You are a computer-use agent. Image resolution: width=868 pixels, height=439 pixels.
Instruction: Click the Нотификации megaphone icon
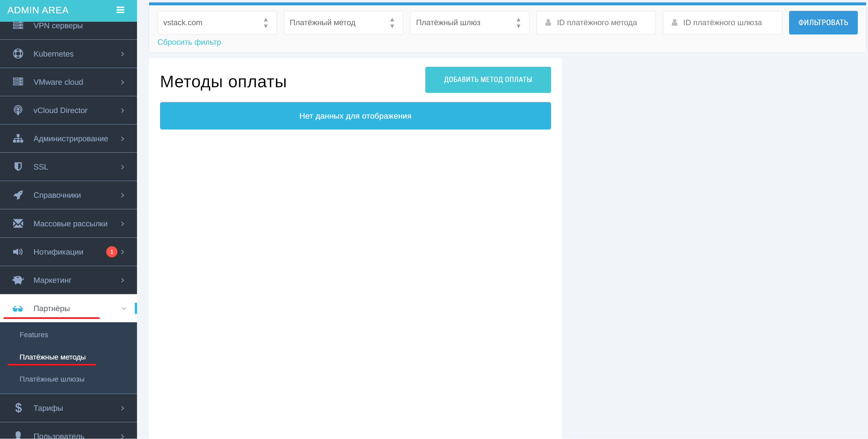point(18,252)
